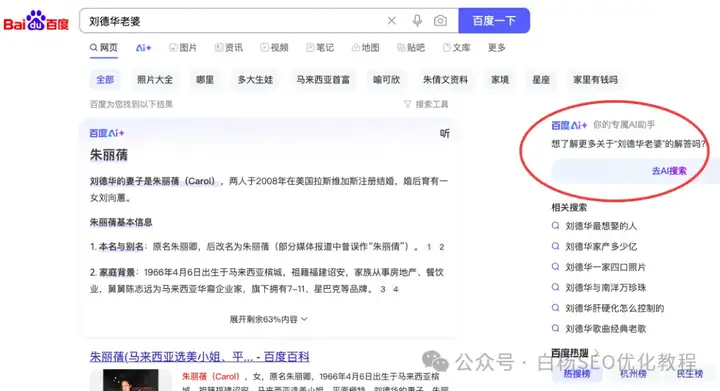The height and width of the screenshot is (391, 720).
Task: Click the 百度一下 search button
Action: [494, 21]
